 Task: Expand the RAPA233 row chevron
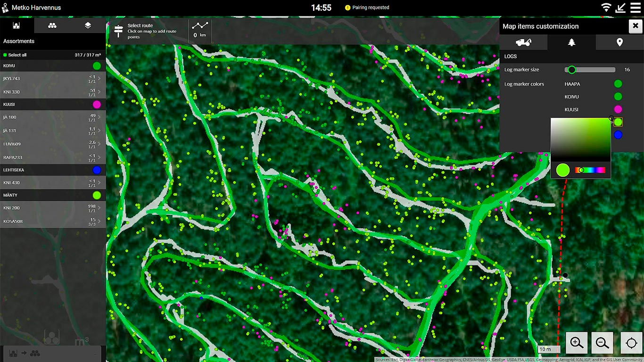click(x=99, y=157)
